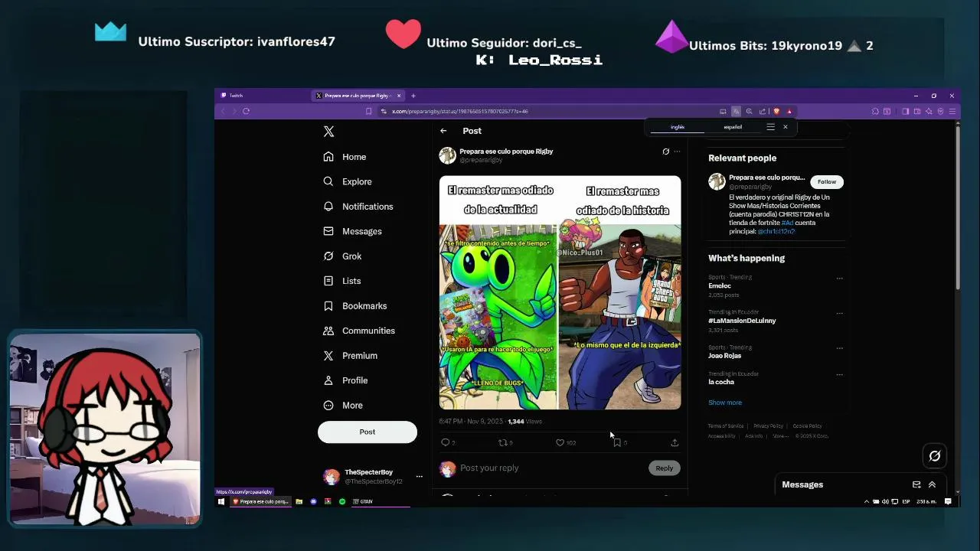Select inglés in translate popup
Viewport: 980px width, 551px height.
tap(678, 127)
